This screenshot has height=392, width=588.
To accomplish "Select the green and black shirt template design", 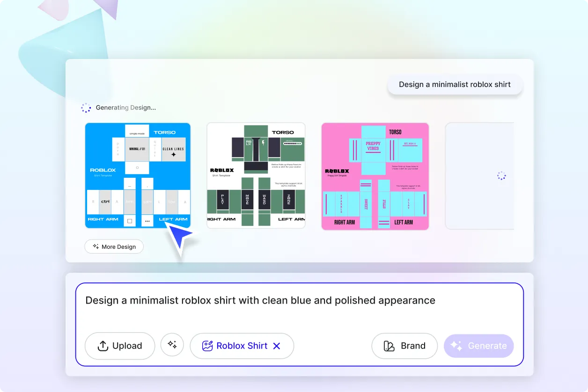I will pyautogui.click(x=256, y=176).
